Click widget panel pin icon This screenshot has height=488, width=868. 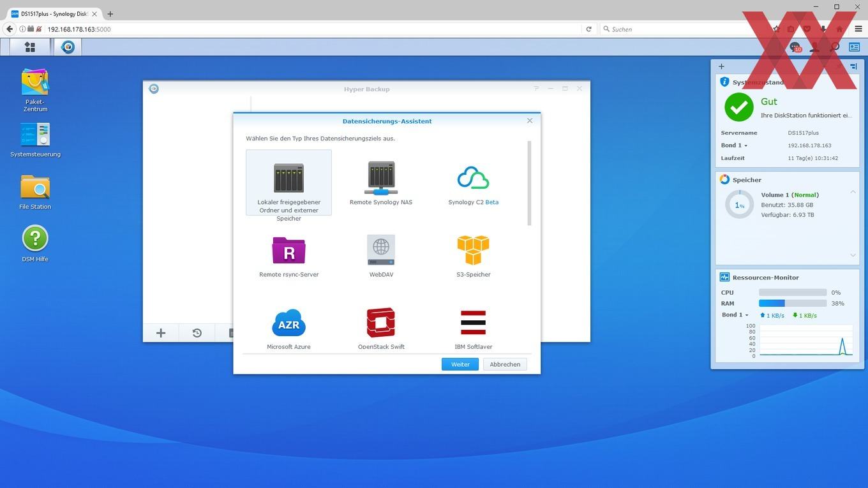pyautogui.click(x=853, y=66)
